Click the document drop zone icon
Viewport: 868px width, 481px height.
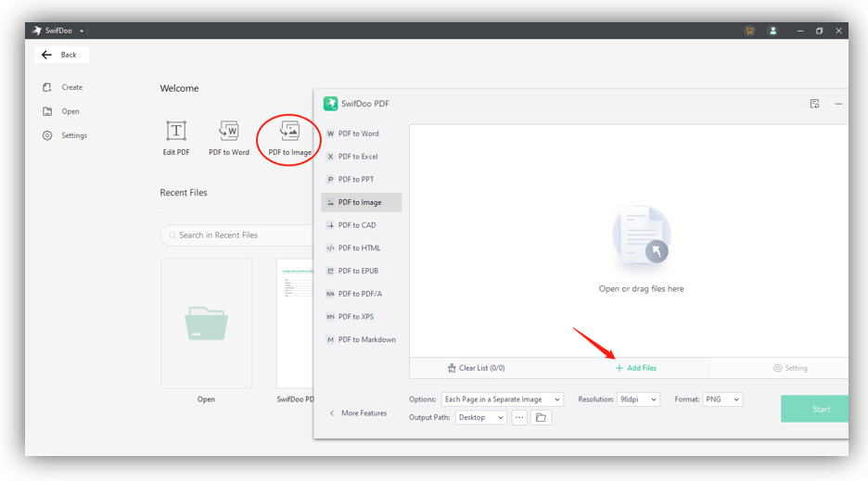pyautogui.click(x=641, y=235)
